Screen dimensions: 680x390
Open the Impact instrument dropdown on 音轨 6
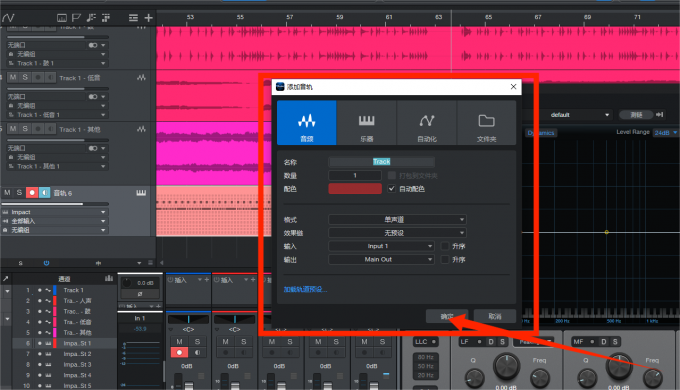(55, 212)
